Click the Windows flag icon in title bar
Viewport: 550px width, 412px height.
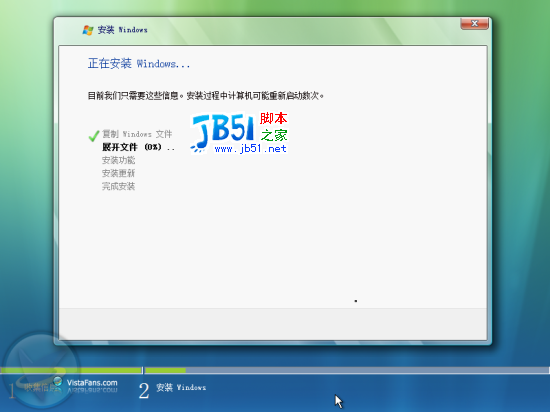coord(88,30)
